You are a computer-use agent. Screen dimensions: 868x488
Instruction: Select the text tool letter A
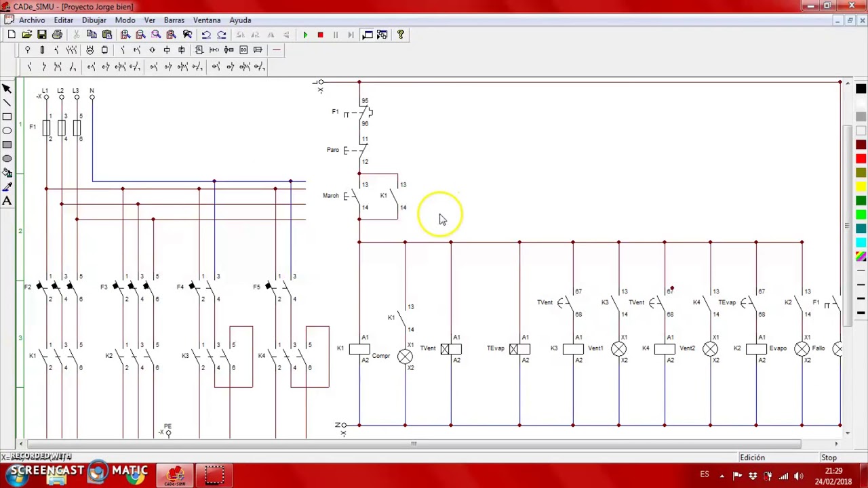click(x=7, y=201)
